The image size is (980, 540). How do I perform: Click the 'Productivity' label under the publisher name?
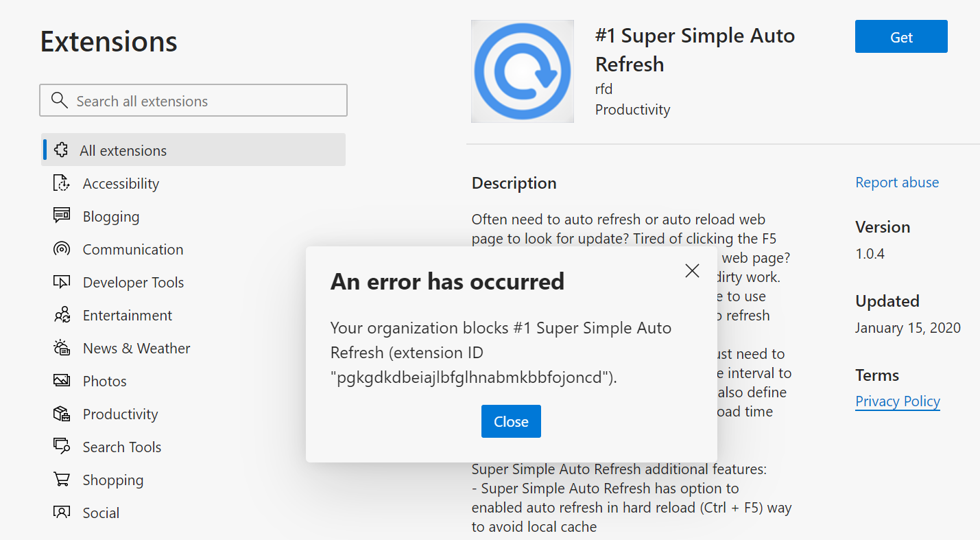coord(632,109)
